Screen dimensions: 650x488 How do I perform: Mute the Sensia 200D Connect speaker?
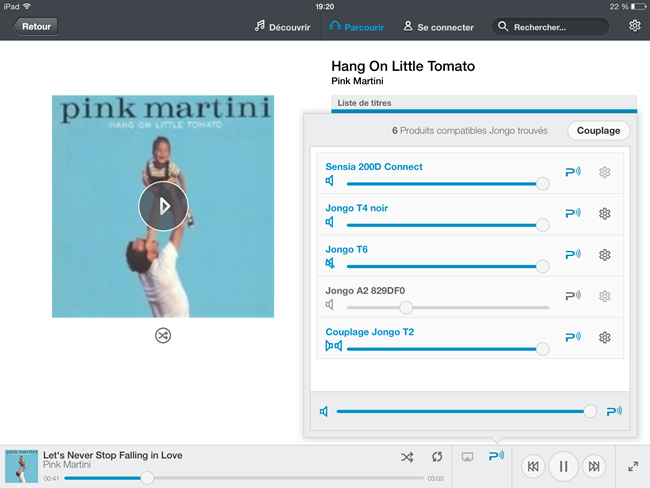[330, 181]
